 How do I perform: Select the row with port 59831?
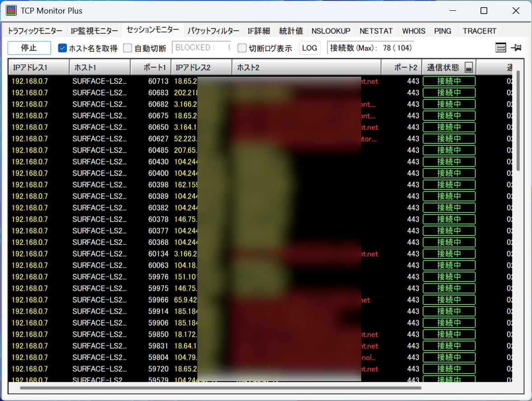pyautogui.click(x=260, y=346)
